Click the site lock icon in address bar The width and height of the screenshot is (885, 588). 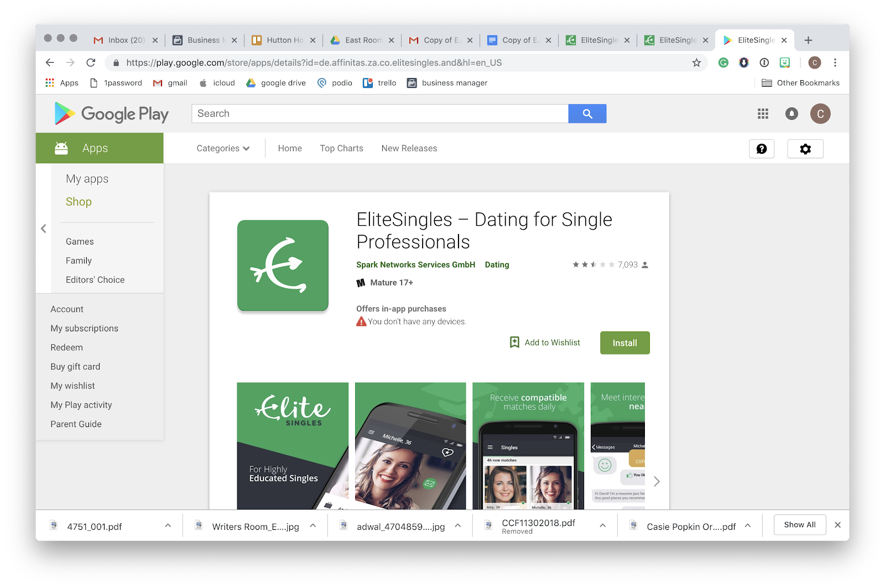tap(116, 63)
